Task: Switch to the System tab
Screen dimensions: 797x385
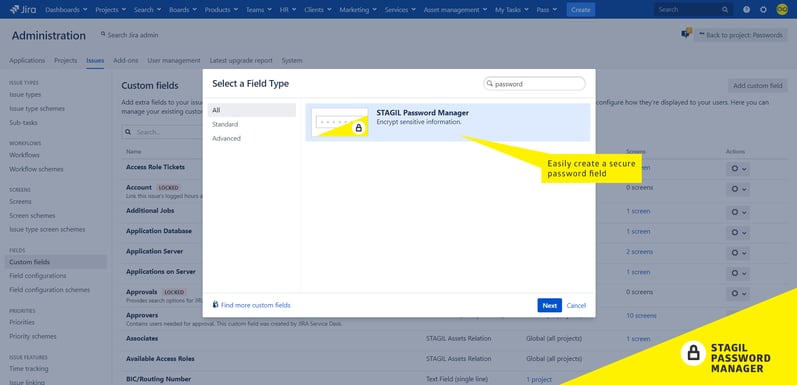Action: (x=292, y=61)
